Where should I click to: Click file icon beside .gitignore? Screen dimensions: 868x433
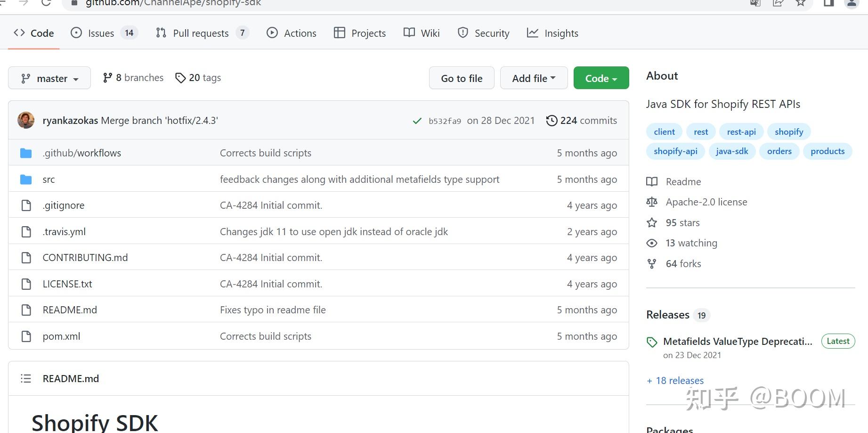[x=26, y=205]
